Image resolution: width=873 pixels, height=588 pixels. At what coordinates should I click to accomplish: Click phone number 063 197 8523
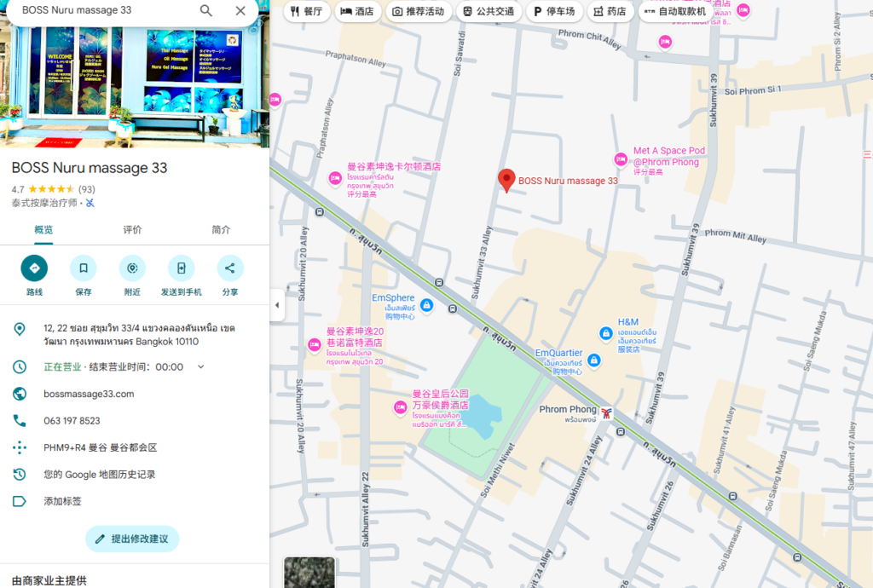pos(72,421)
